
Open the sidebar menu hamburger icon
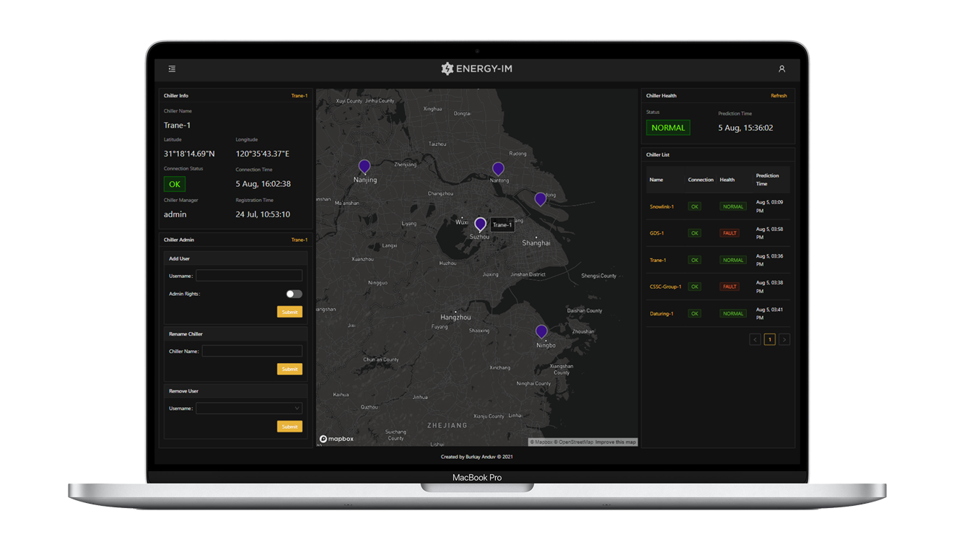[x=172, y=69]
